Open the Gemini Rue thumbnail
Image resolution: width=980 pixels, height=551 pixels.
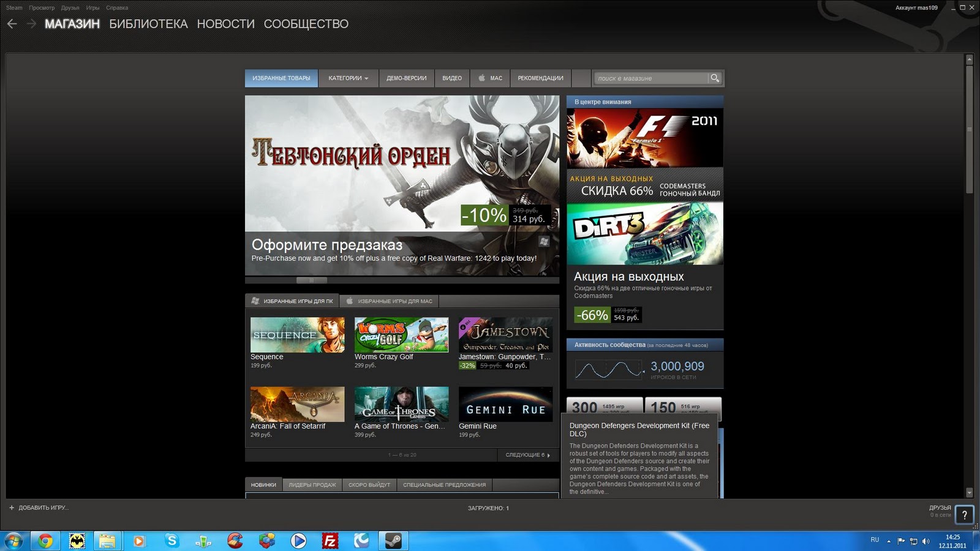coord(506,404)
